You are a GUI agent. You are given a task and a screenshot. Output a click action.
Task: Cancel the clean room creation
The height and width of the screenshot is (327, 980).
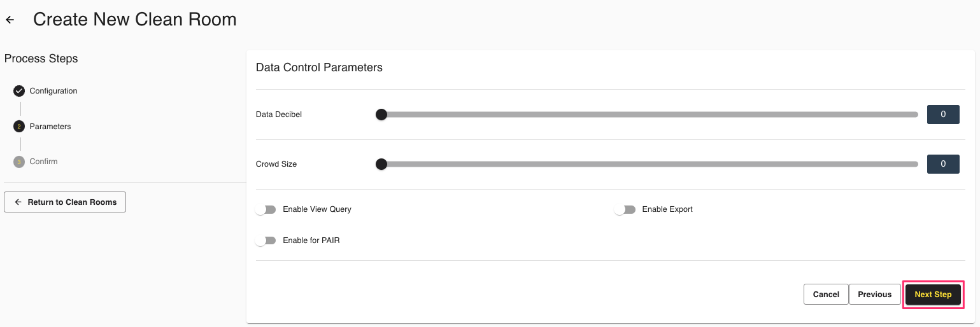coord(826,295)
